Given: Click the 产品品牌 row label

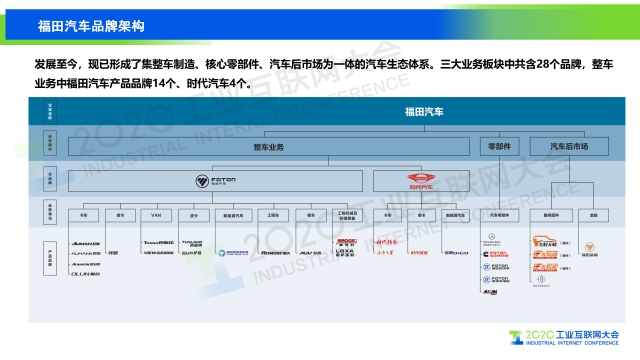Looking at the screenshot, I should pyautogui.click(x=50, y=258).
